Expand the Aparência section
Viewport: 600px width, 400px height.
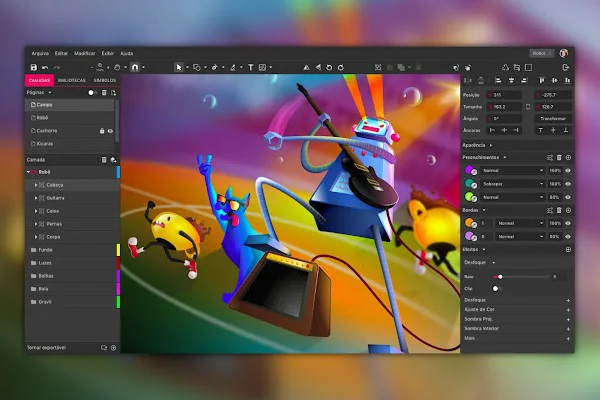point(491,145)
